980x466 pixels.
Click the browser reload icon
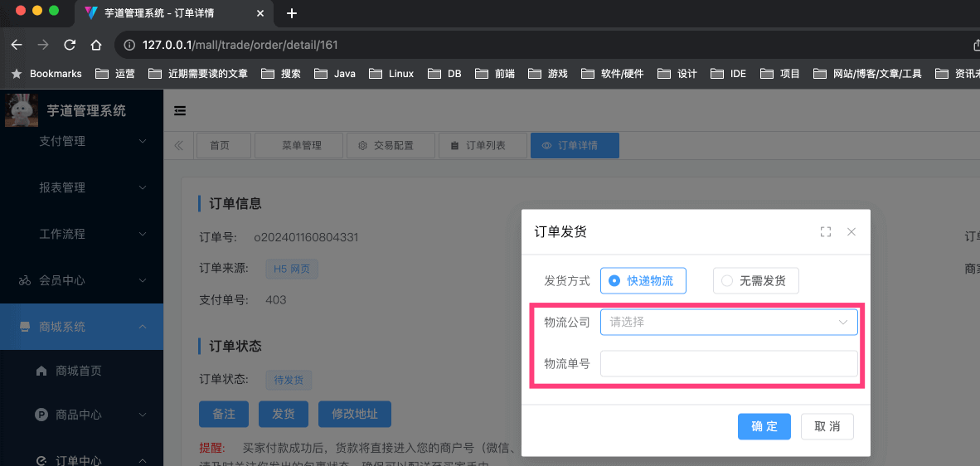point(70,45)
